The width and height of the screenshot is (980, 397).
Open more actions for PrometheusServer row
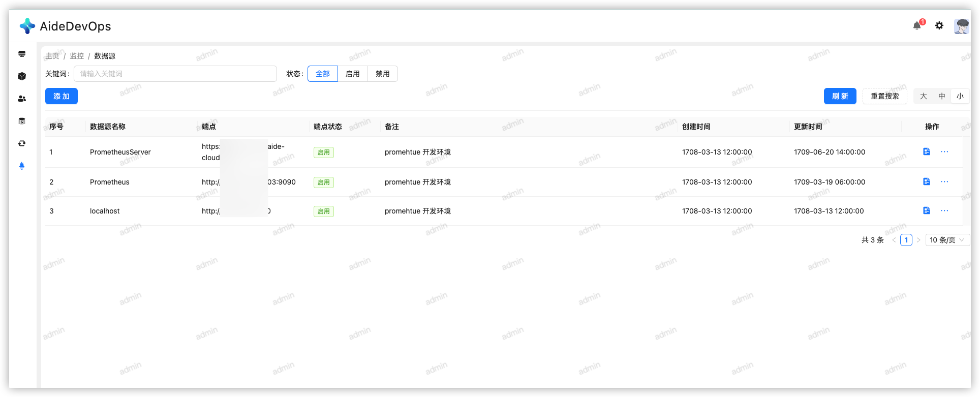[944, 151]
